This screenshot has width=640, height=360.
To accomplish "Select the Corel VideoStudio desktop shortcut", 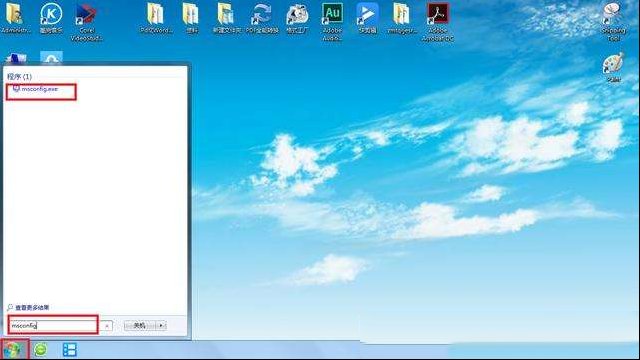I will [x=87, y=21].
